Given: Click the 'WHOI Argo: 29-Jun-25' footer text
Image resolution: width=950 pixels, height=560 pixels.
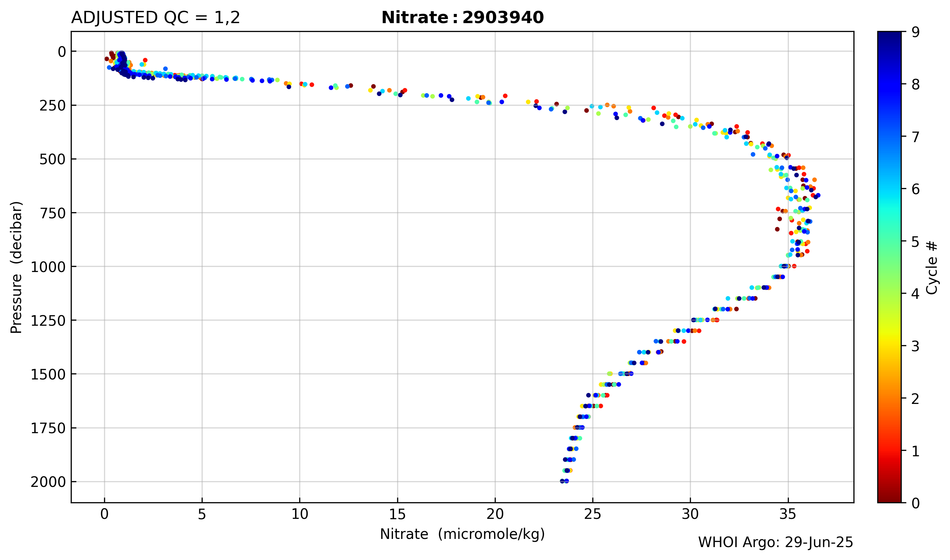Looking at the screenshot, I should coord(775,543).
